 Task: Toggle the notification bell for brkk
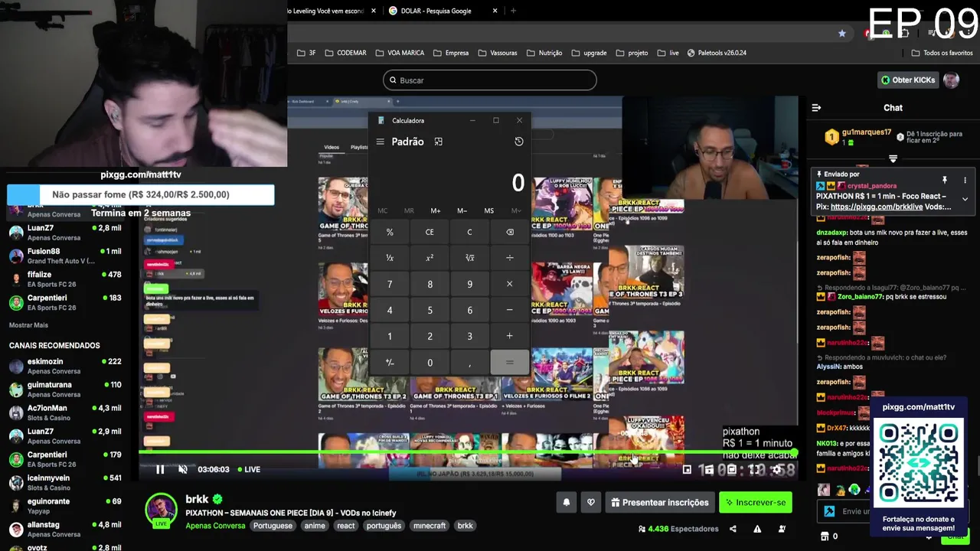[567, 502]
